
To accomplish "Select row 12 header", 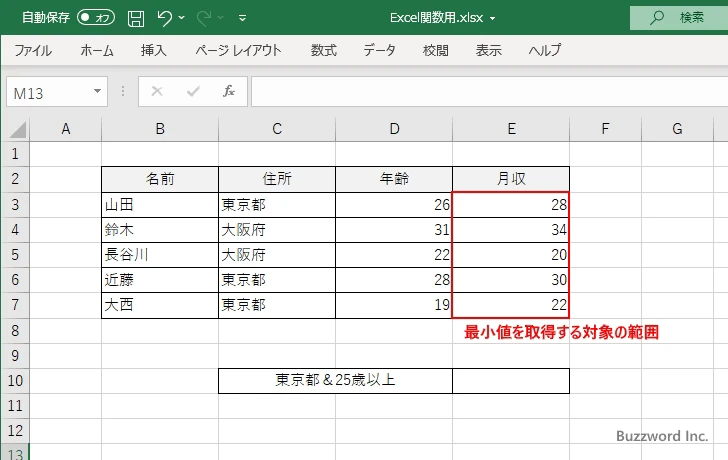I will [x=15, y=431].
